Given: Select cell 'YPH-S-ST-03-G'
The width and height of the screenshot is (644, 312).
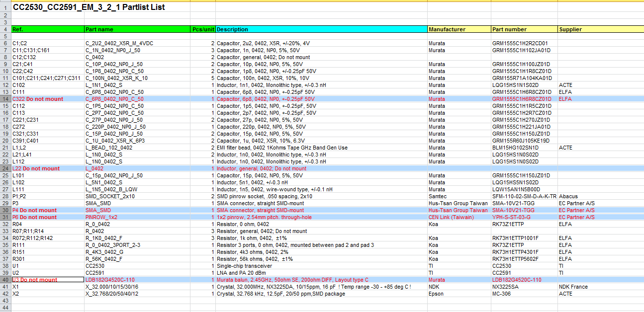Looking at the screenshot, I should pyautogui.click(x=524, y=217).
